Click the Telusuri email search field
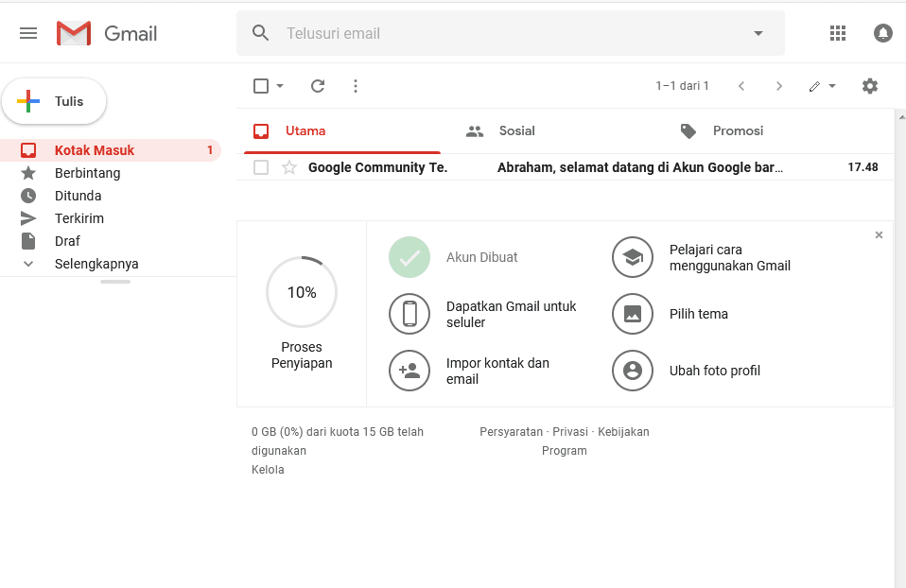The height and width of the screenshot is (588, 906). pyautogui.click(x=511, y=33)
